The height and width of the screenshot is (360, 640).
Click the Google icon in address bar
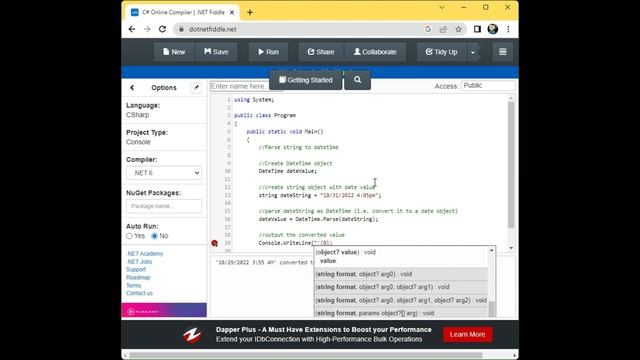(428, 29)
